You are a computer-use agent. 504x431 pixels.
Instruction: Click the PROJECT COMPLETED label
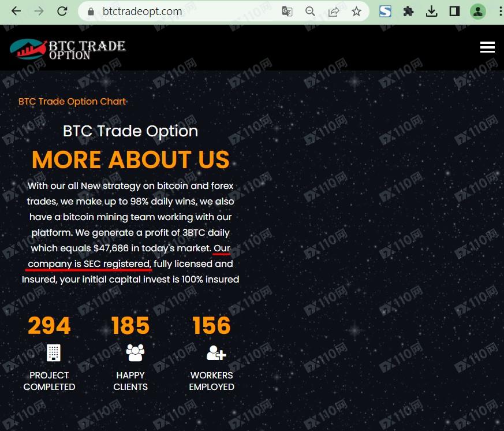pyautogui.click(x=49, y=381)
